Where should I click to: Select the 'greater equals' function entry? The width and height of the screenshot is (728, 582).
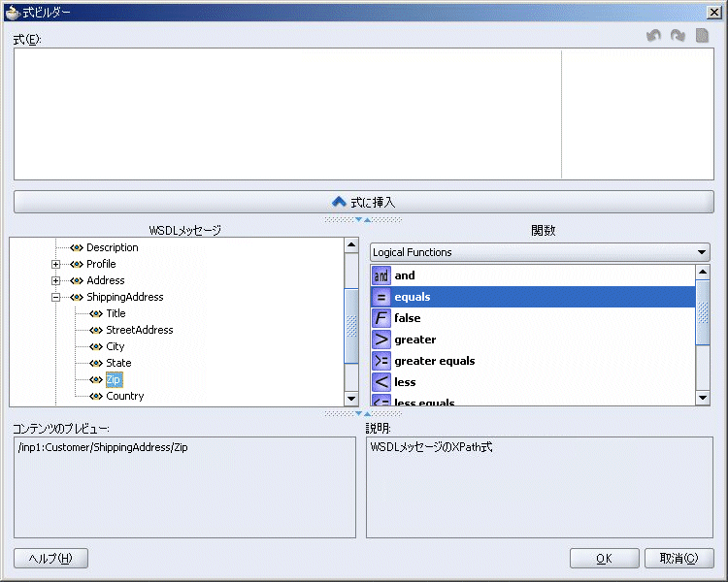pos(533,361)
